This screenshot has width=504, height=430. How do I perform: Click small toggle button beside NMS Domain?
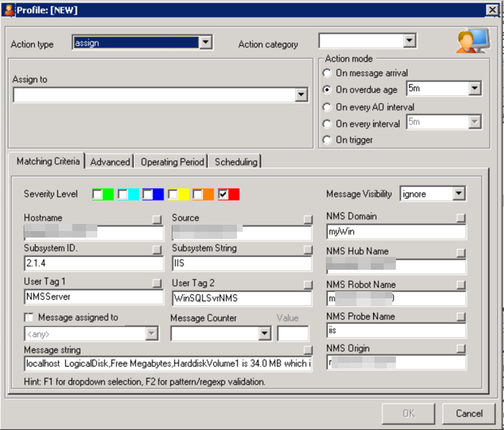pos(461,218)
